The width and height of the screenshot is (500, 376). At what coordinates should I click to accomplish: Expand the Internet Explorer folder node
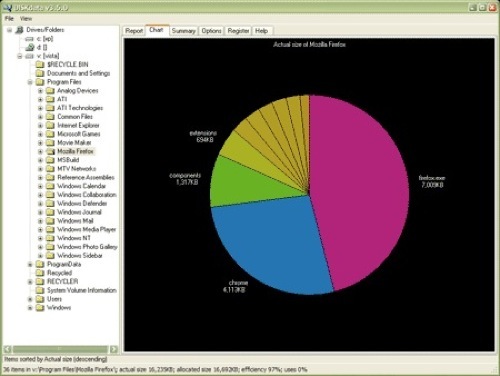(x=40, y=126)
